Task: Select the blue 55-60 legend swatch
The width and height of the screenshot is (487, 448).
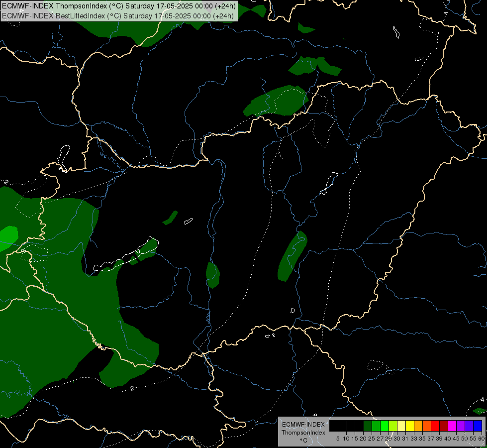Action: pos(478,426)
